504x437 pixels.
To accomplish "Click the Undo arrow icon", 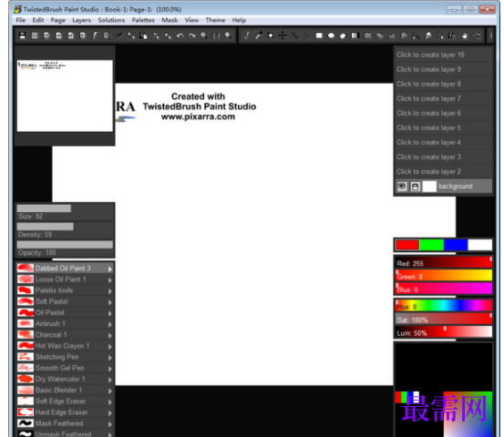I will coord(180,36).
